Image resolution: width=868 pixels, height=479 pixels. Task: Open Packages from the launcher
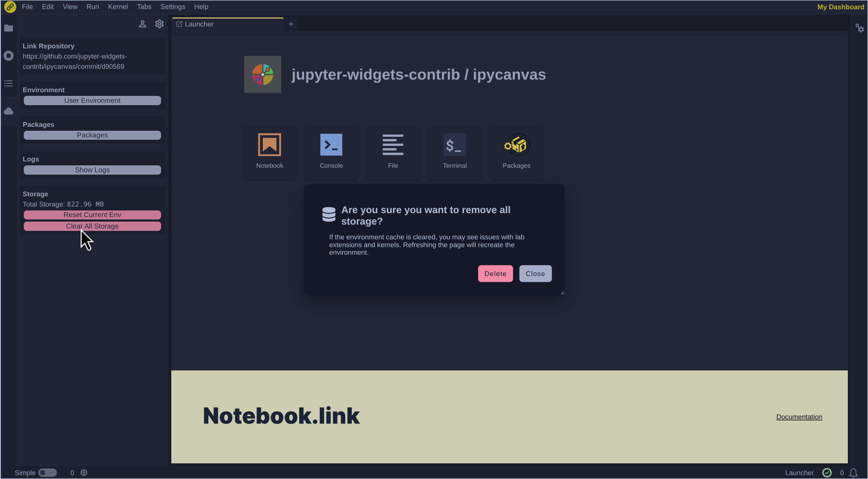516,152
